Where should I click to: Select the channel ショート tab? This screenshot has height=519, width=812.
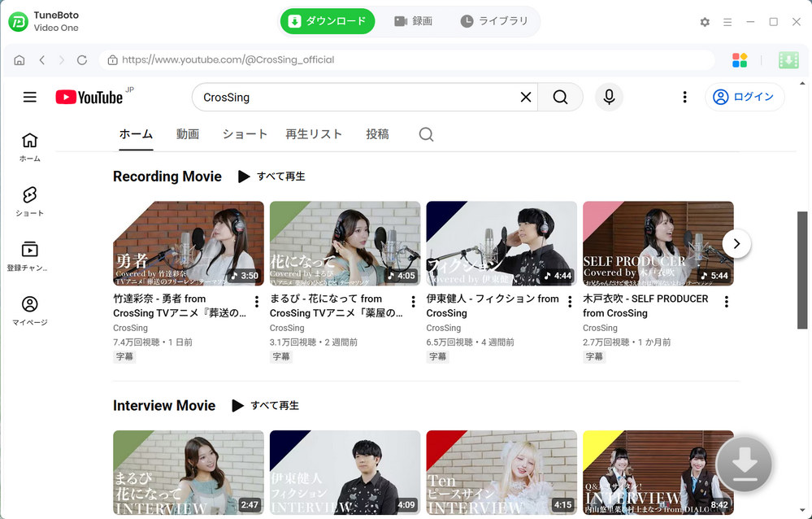(x=245, y=134)
